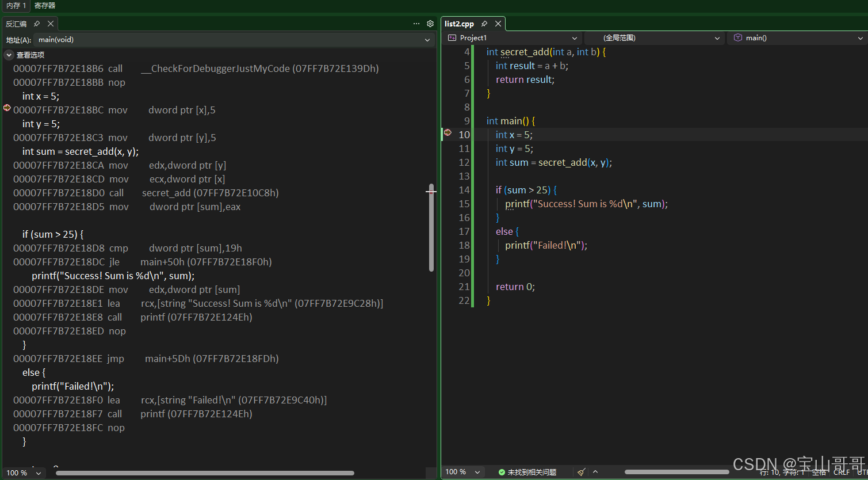Click source line 11 int y = 5
Viewport: 868px width, 480px height.
(514, 148)
